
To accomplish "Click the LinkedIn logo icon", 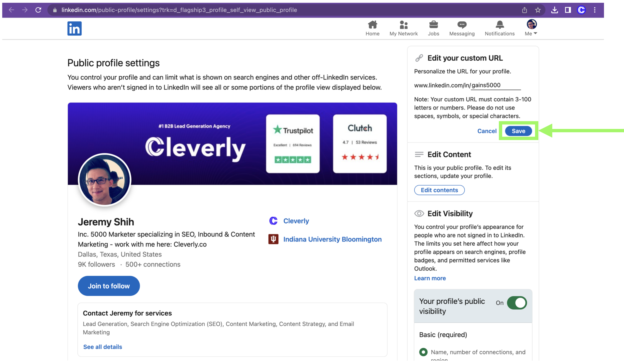I will click(x=74, y=28).
